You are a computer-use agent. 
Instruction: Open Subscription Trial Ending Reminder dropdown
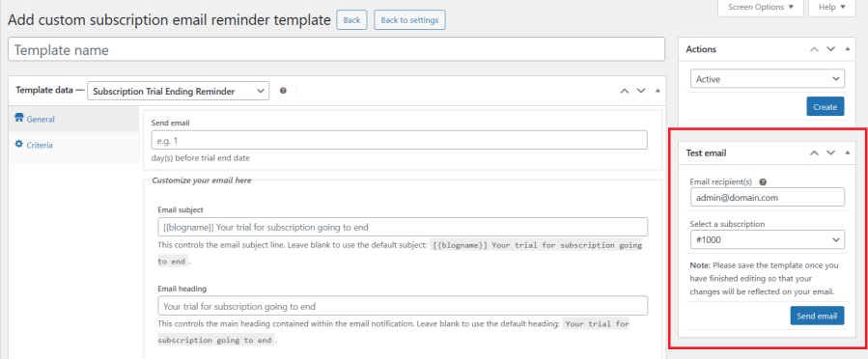[179, 92]
